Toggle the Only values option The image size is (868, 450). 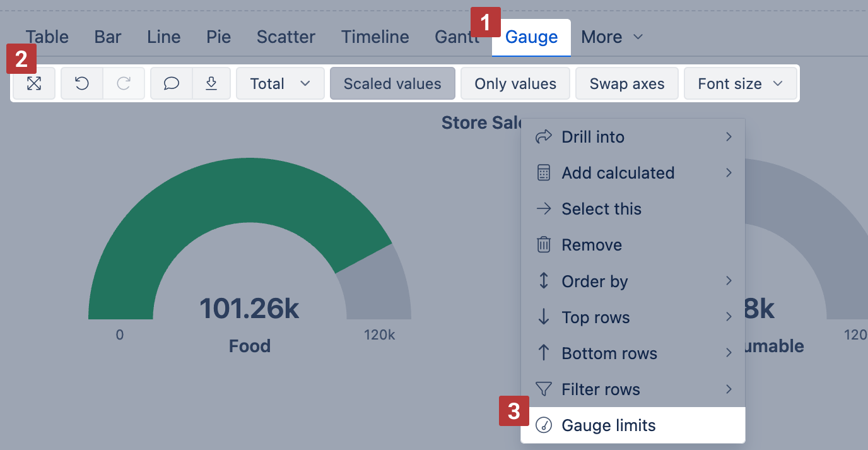(515, 84)
